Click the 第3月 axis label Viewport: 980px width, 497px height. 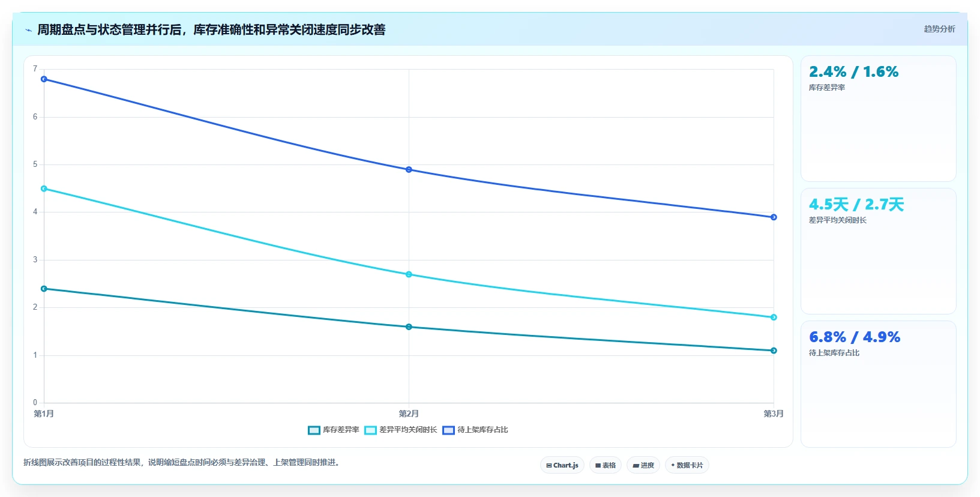click(x=774, y=414)
